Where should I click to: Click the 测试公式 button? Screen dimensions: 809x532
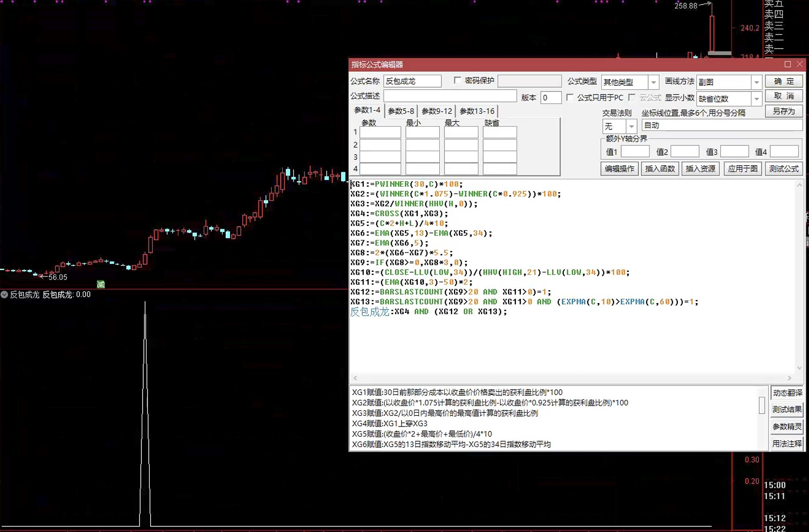point(784,168)
